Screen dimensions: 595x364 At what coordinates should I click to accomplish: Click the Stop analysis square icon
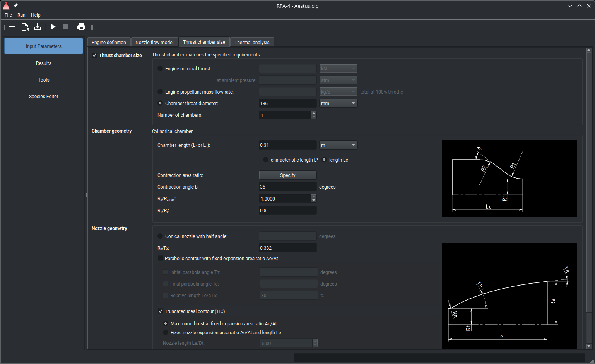point(66,27)
